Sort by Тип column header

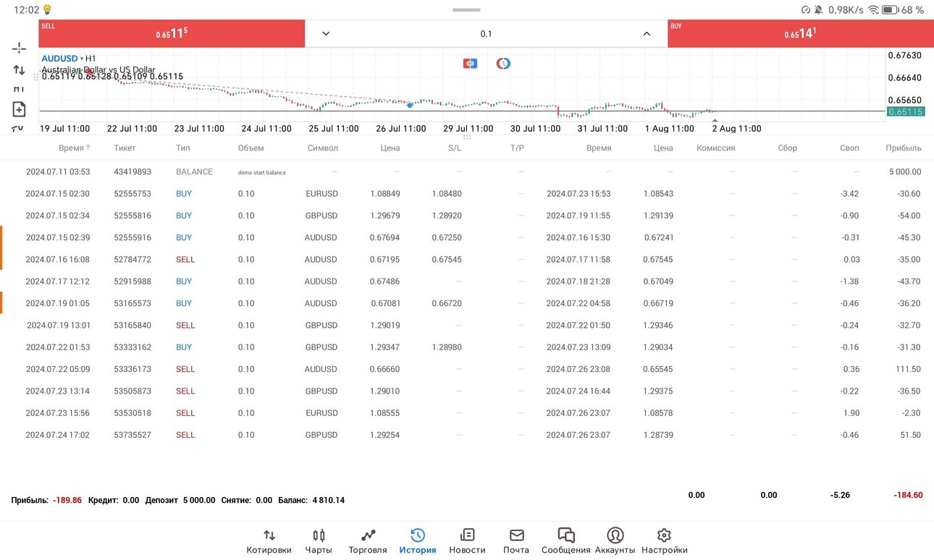point(183,148)
